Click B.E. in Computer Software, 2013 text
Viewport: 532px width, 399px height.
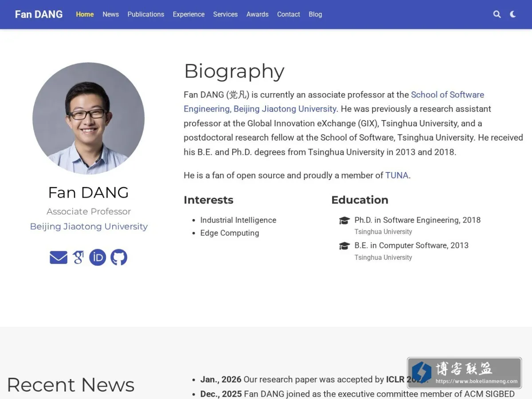click(x=411, y=245)
